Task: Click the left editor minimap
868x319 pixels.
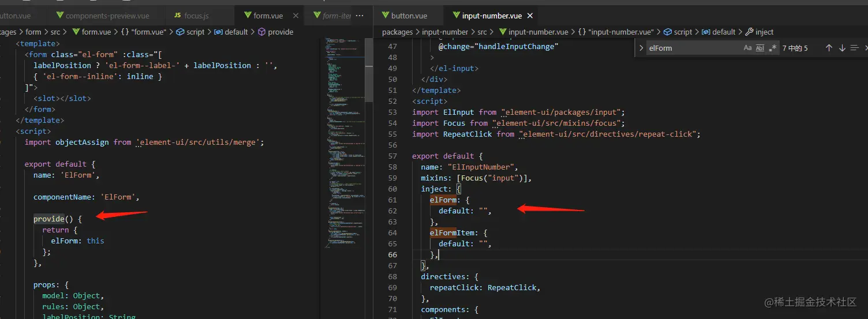Action: click(343, 144)
